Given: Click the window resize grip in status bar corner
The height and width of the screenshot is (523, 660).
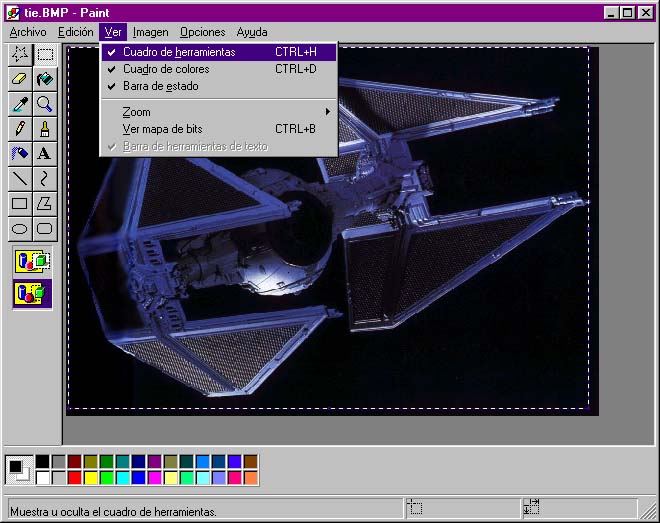Looking at the screenshot, I should point(647,511).
